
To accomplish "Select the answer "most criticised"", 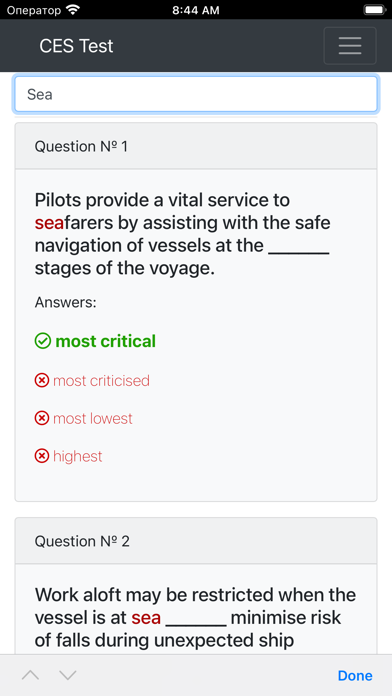I will pos(101,380).
